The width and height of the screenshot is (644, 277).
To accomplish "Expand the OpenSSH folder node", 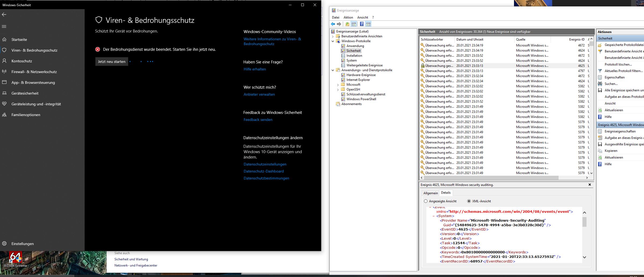I will (x=338, y=90).
